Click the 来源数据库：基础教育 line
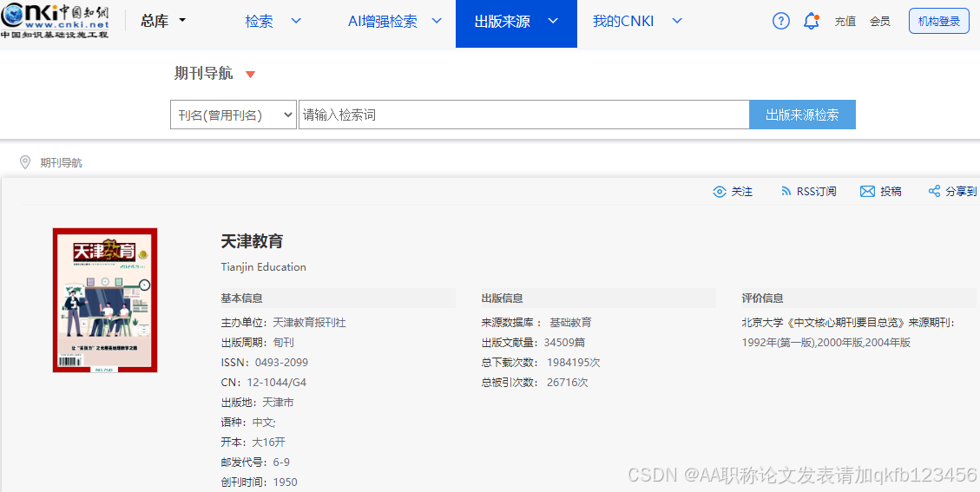 click(536, 323)
